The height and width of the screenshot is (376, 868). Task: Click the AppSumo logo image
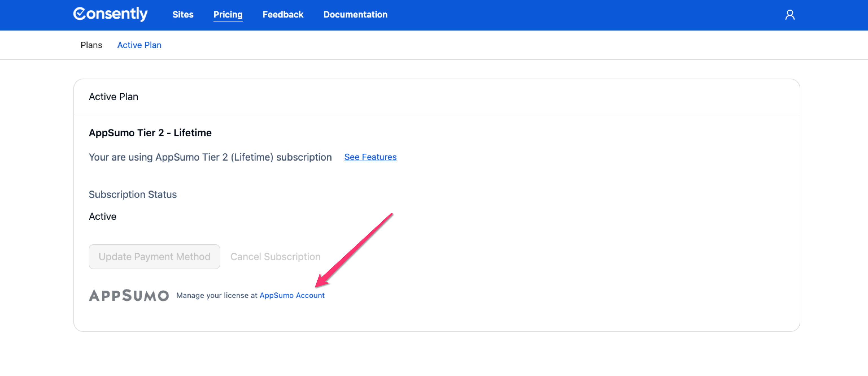point(129,295)
